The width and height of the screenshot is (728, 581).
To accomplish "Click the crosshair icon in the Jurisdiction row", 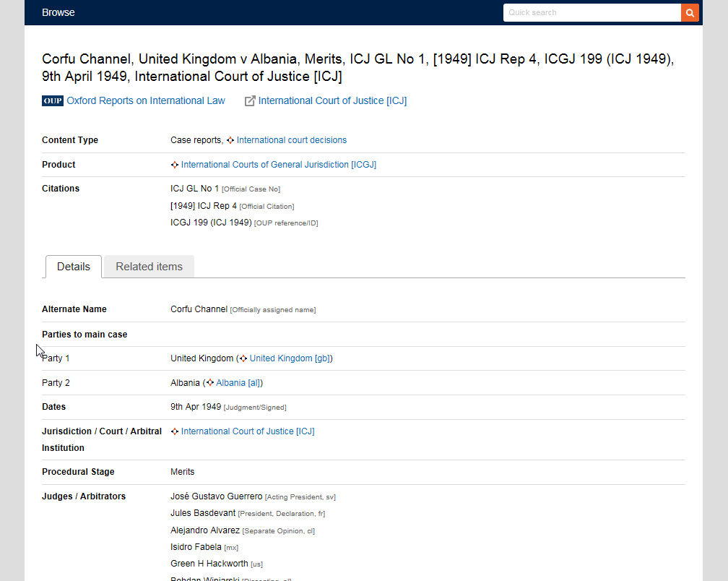I will (175, 431).
